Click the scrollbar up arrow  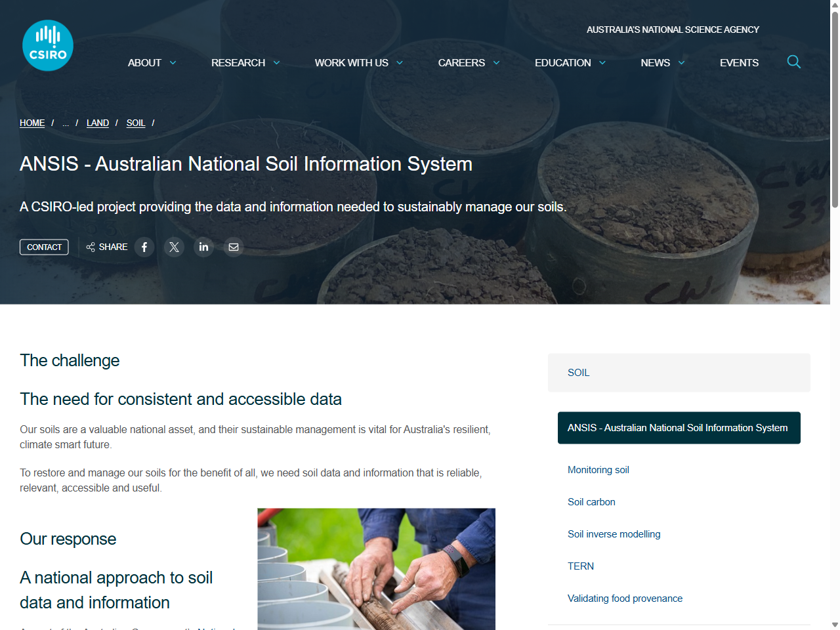click(835, 5)
